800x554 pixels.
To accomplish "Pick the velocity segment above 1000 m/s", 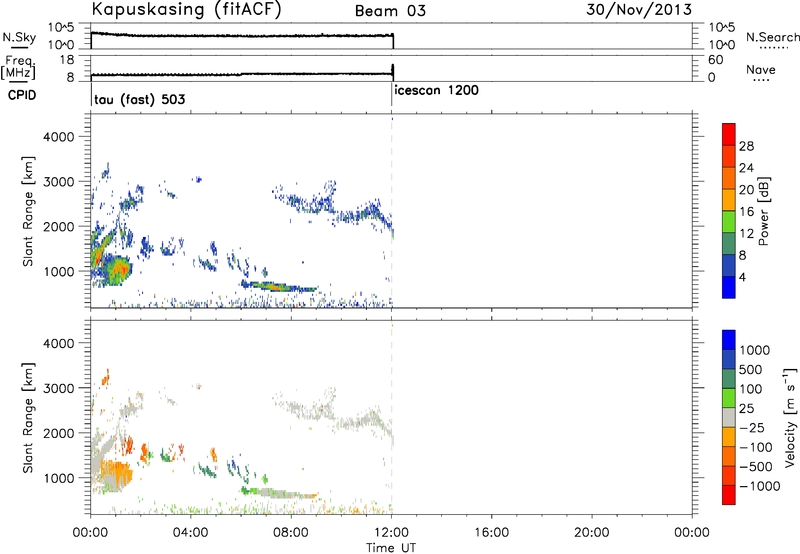I will tap(729, 340).
